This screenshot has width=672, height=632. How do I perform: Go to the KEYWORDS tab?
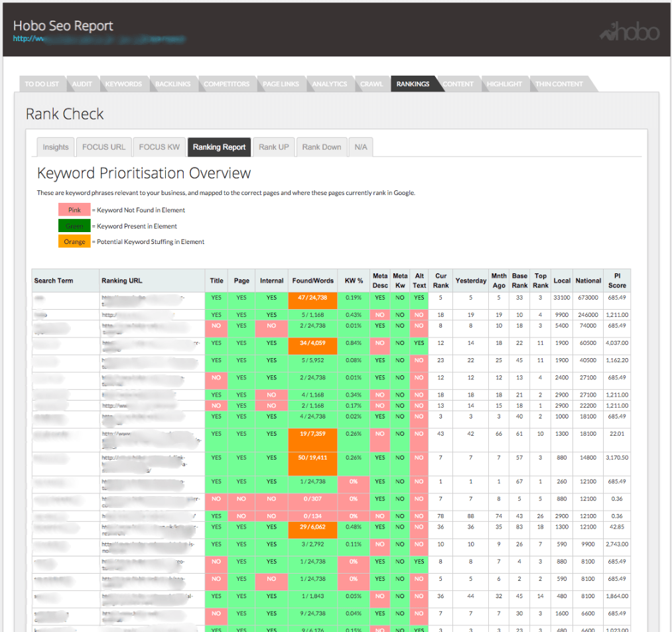(x=123, y=84)
